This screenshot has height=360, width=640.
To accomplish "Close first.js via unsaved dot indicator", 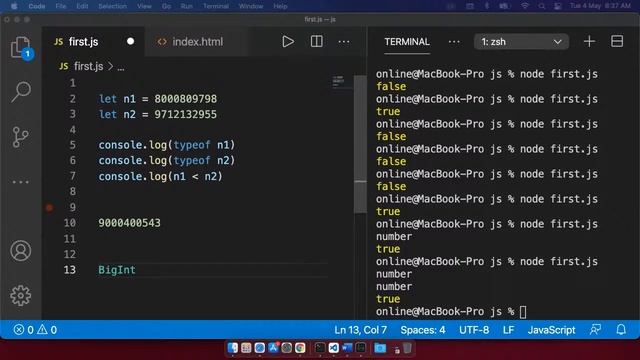I will [130, 41].
